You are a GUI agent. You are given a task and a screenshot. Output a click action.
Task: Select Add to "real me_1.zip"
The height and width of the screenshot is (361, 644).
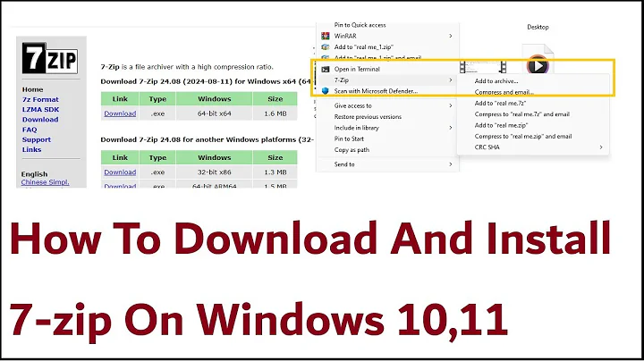363,47
